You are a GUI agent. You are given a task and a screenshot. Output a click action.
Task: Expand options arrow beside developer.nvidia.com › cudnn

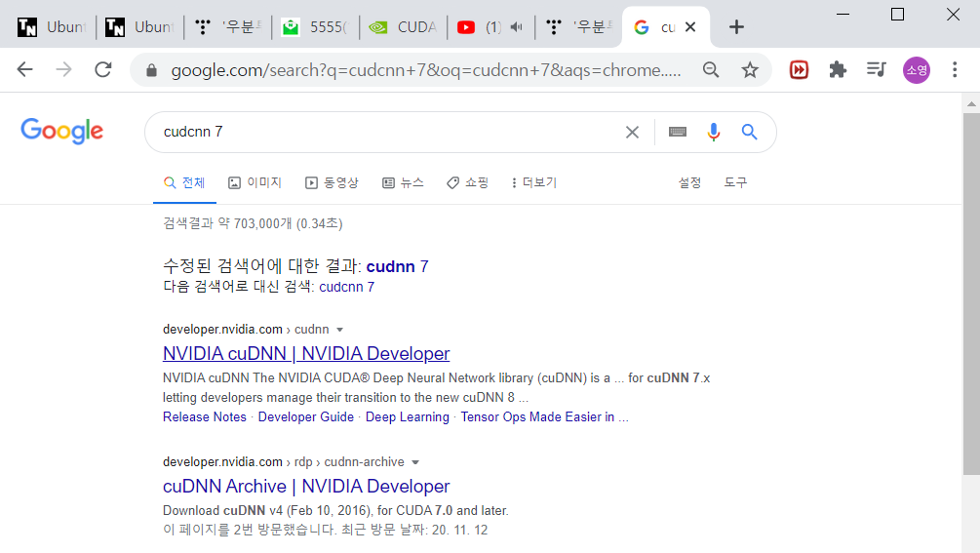pos(340,330)
